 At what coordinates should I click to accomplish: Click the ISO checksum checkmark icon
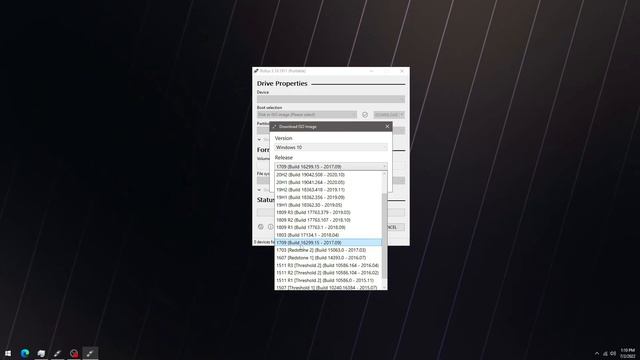(x=365, y=115)
